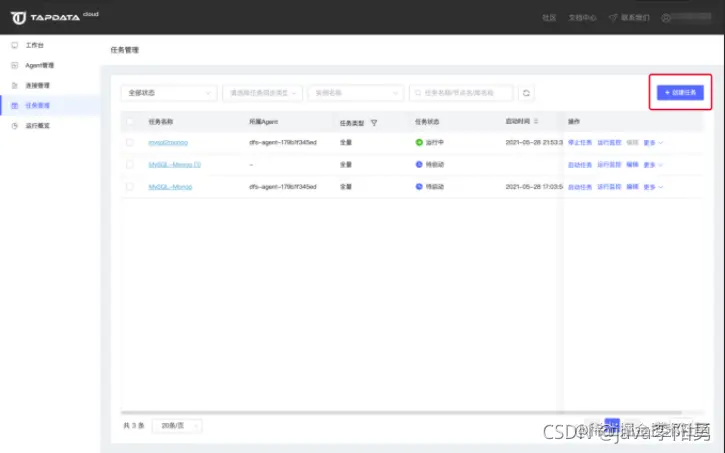Click the 工作台 monitor icon in sidebar
The height and width of the screenshot is (453, 725).
pyautogui.click(x=14, y=45)
